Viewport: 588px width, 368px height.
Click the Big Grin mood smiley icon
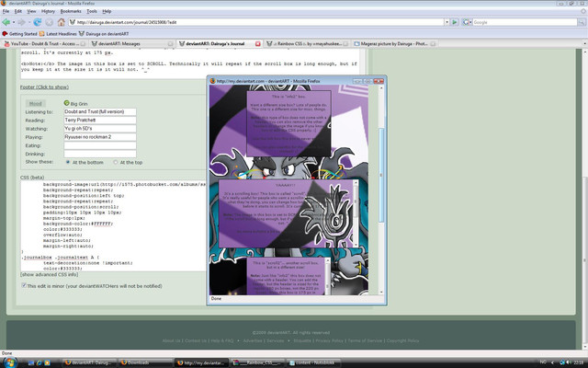pyautogui.click(x=67, y=103)
